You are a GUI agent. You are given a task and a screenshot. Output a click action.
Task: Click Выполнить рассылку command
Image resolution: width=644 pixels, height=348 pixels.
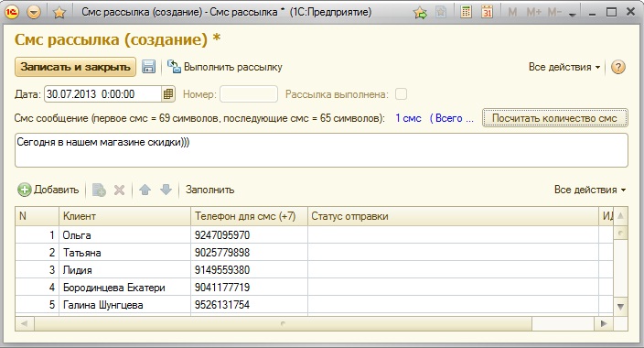coord(225,67)
